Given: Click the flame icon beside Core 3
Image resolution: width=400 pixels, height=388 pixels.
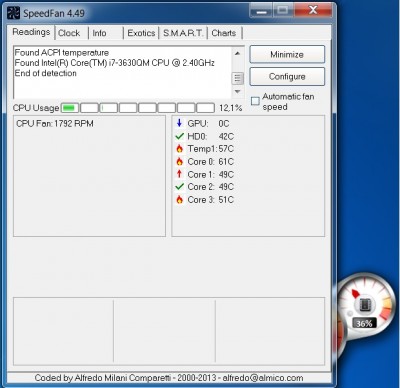Looking at the screenshot, I should 179,199.
